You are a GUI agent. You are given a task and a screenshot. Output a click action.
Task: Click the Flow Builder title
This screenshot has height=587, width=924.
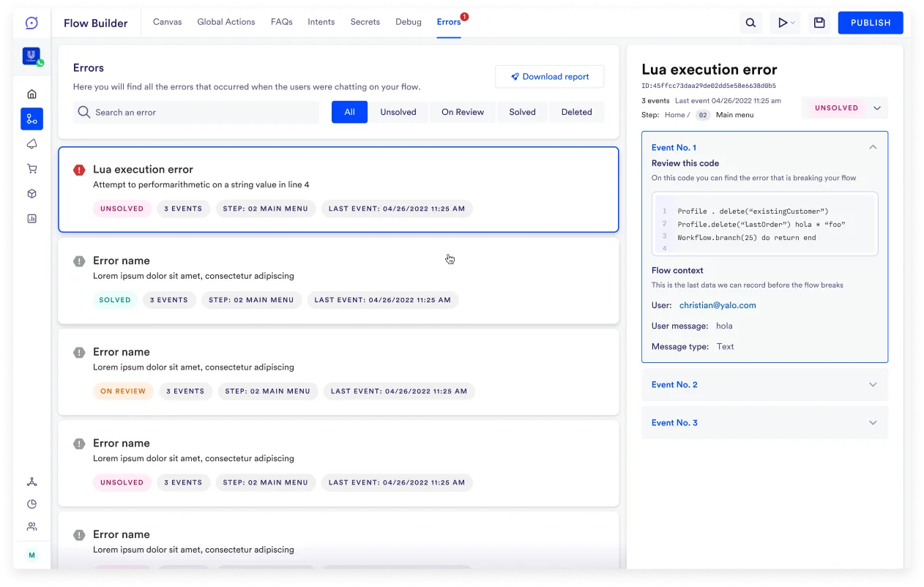click(x=95, y=23)
